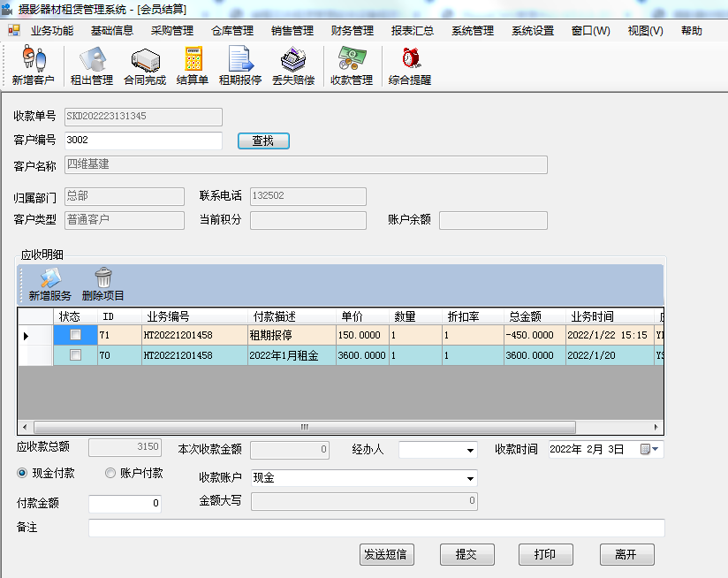Click the 提交 button
Screen dimensions: 728x578
tap(466, 554)
